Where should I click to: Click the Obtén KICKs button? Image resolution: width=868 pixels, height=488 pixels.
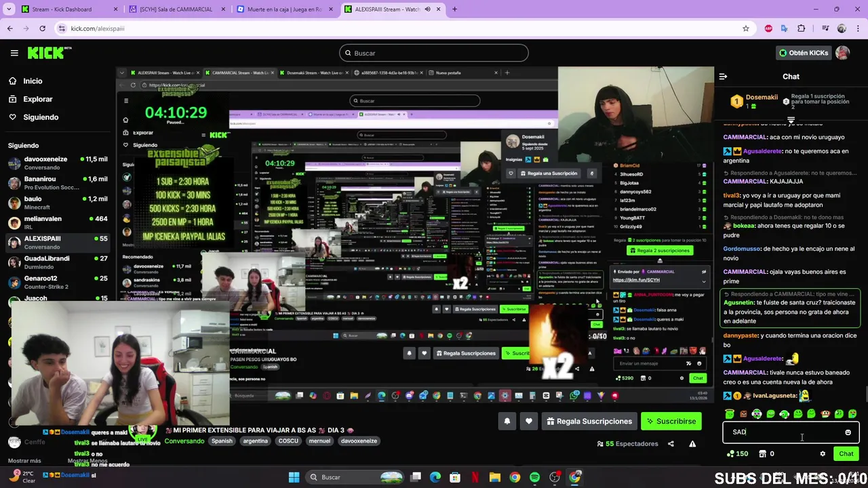804,53
